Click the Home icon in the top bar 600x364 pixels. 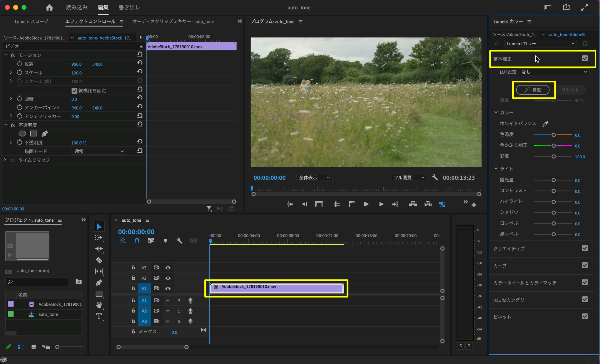click(x=49, y=7)
